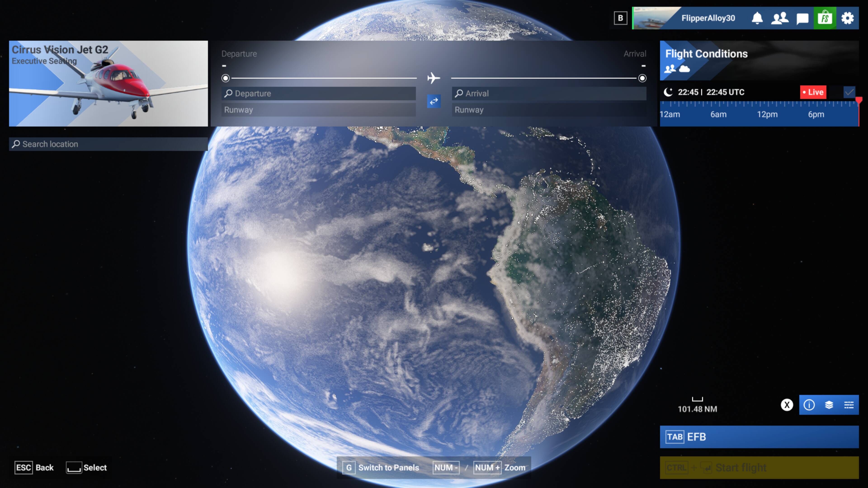This screenshot has width=868, height=488.
Task: Click Start flight button
Action: click(759, 467)
